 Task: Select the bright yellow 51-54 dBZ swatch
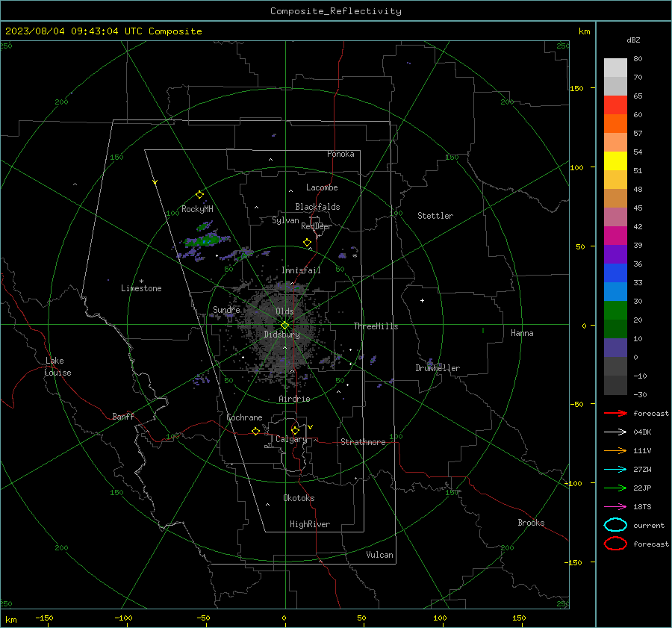coord(615,161)
